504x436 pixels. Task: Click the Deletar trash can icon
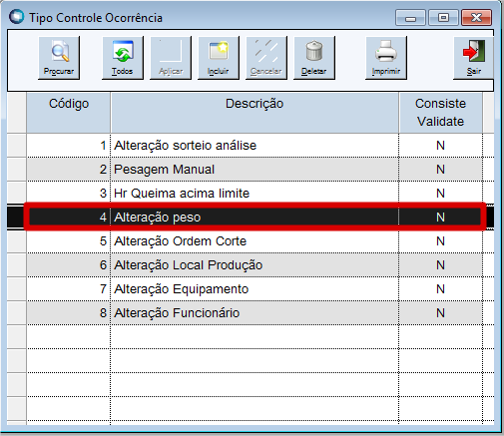click(x=314, y=51)
